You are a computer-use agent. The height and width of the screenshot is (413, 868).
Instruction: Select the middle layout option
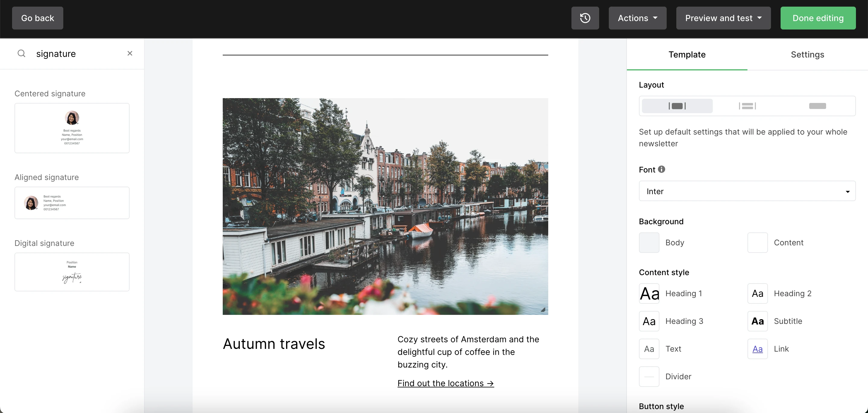(747, 106)
